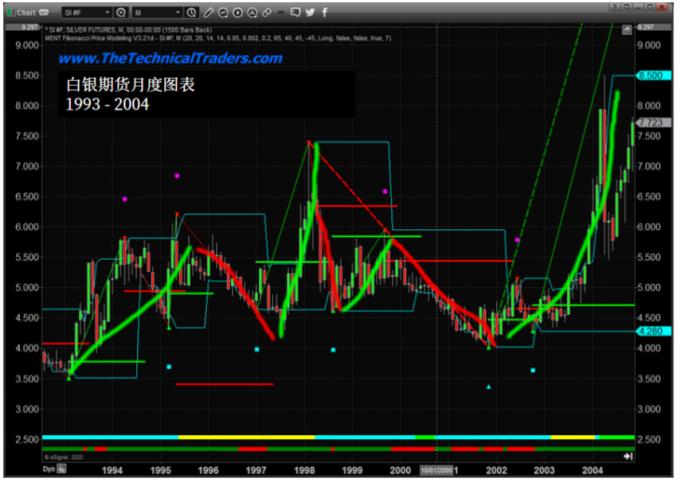This screenshot has width=688, height=489.
Task: Click the scroll-to-latest arrow at bottom right
Action: point(627,456)
